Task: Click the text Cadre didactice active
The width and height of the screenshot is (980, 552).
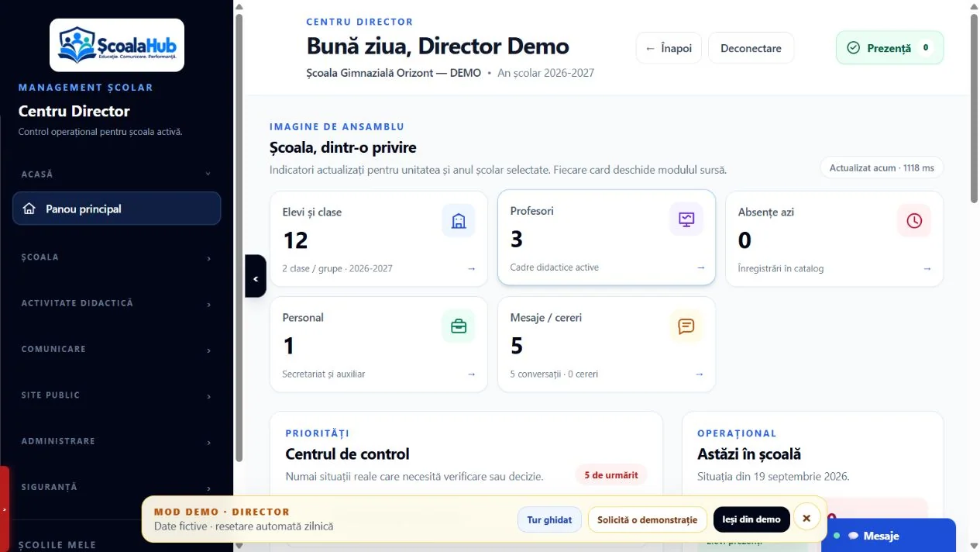Action: (x=555, y=267)
